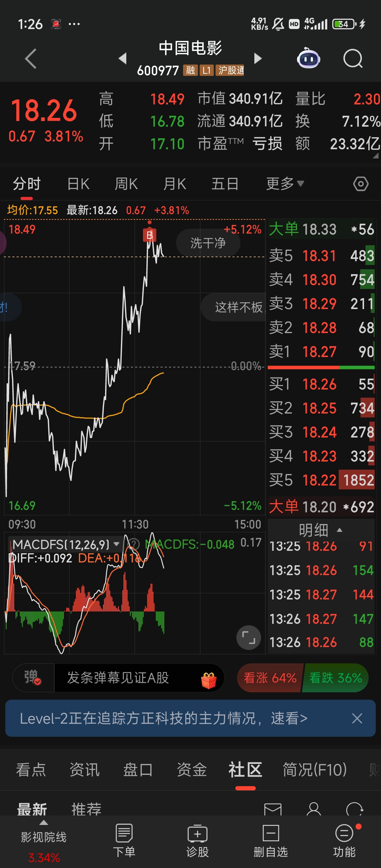Select 卖1 18.27 ask row
The width and height of the screenshot is (381, 868).
tap(321, 351)
